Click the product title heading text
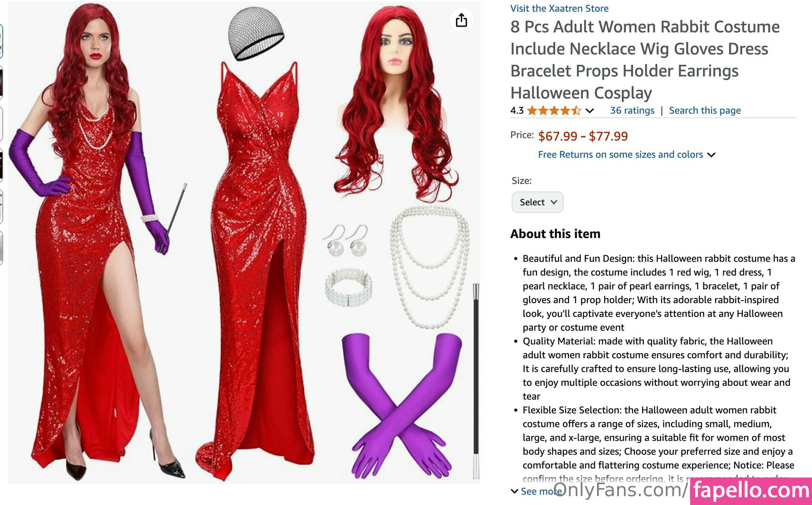Image resolution: width=812 pixels, height=505 pixels. [x=645, y=60]
